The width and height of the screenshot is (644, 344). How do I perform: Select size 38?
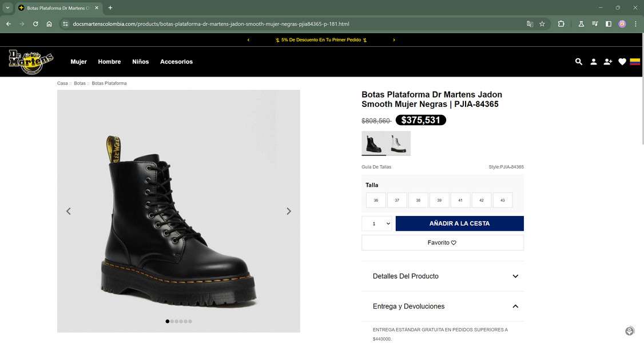pos(418,201)
